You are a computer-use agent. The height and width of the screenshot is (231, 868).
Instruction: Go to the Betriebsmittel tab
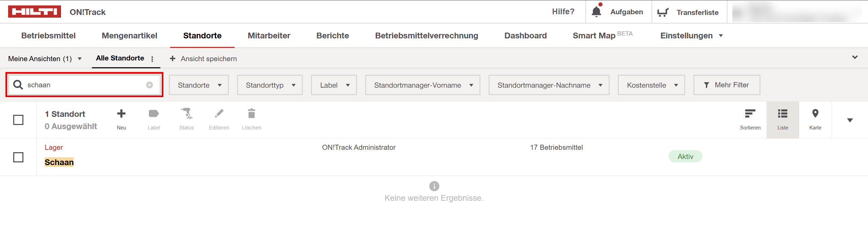pos(48,36)
